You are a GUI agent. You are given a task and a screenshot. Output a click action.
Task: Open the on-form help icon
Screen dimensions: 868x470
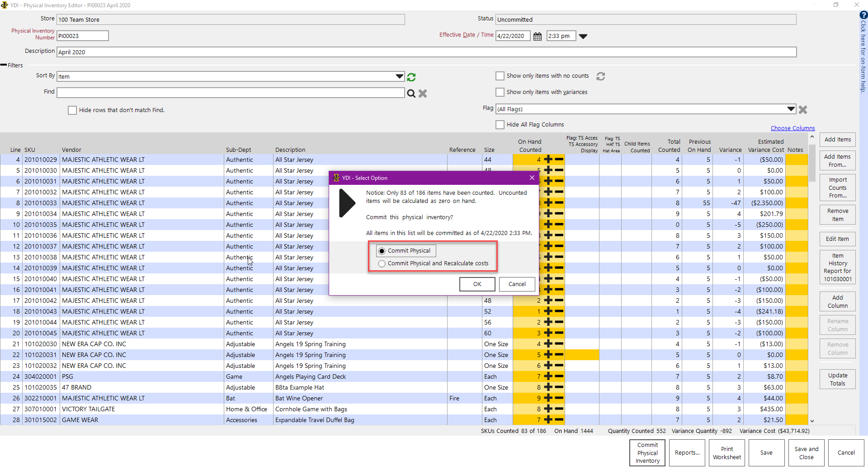point(863,15)
